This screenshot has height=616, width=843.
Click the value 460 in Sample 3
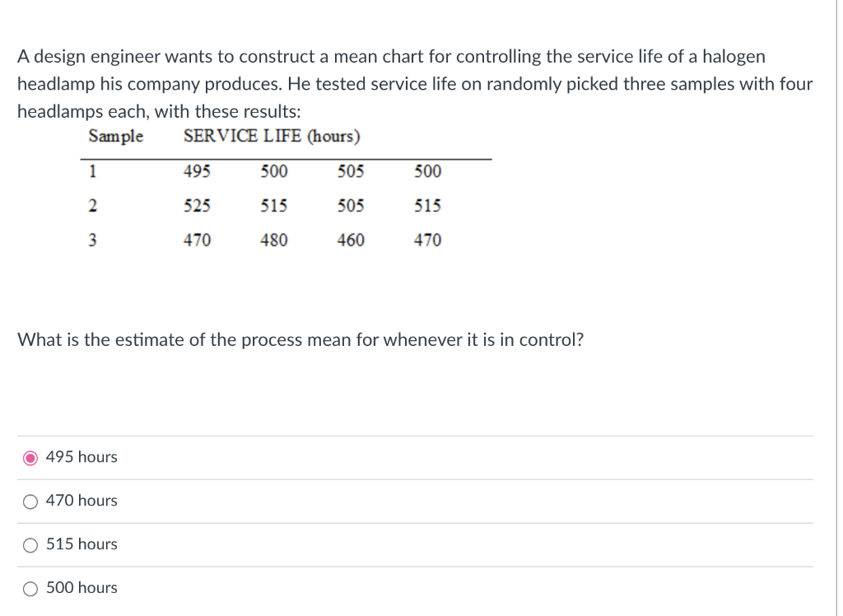click(350, 240)
